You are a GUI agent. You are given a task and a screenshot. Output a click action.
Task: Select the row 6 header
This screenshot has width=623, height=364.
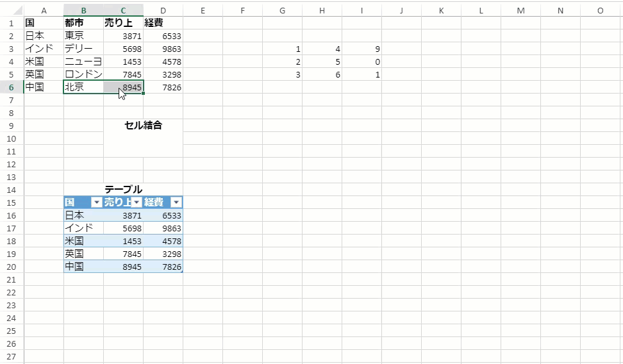pos(12,87)
